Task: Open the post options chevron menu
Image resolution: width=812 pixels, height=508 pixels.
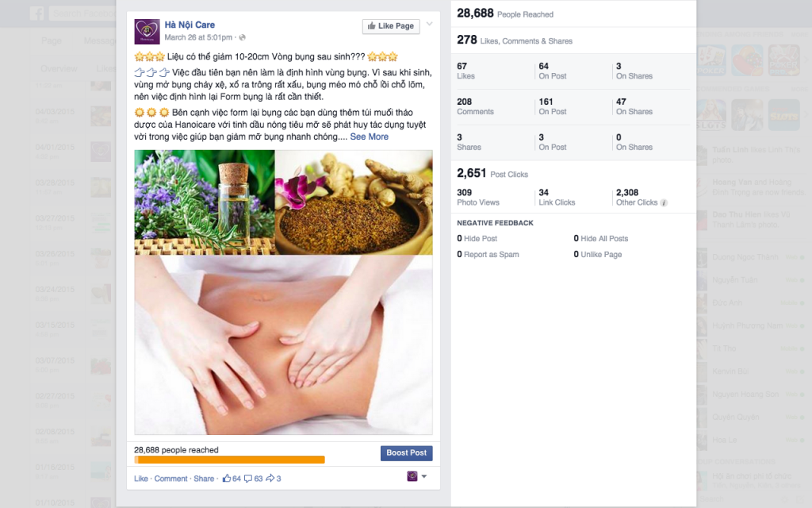Action: pyautogui.click(x=429, y=24)
